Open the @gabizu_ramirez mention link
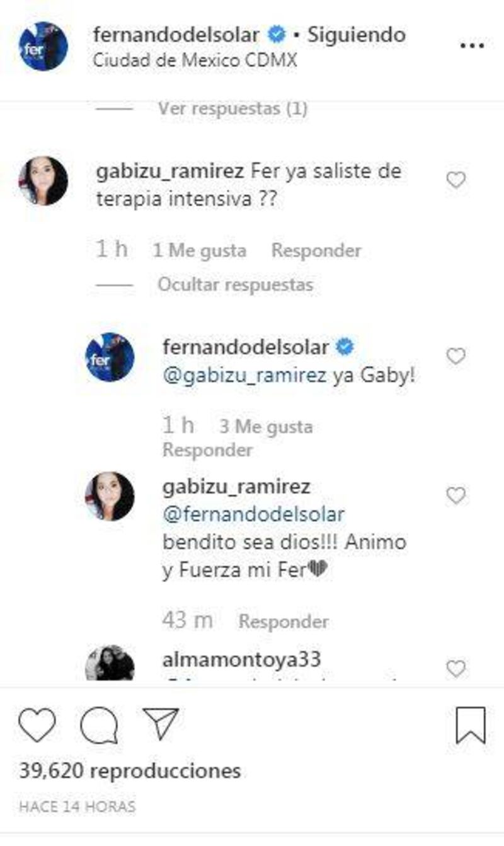 244,376
